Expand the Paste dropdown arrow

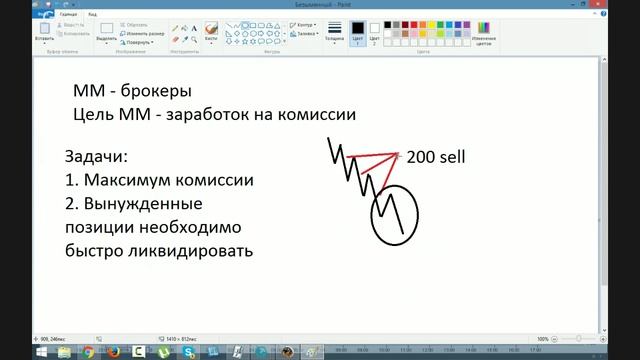click(x=44, y=42)
